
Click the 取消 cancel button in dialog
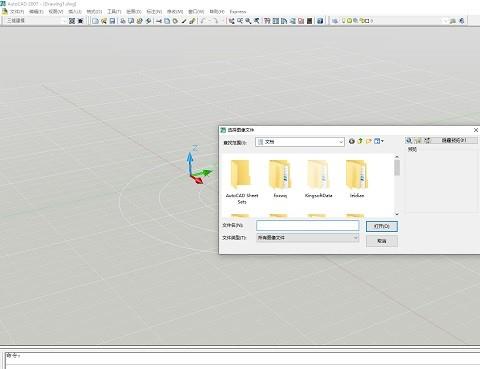point(382,241)
